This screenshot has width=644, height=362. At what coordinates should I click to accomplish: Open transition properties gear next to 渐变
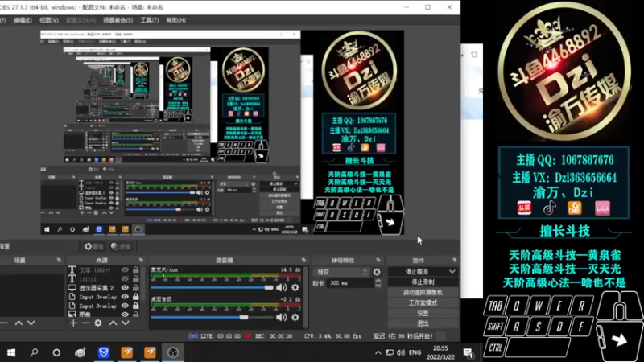(x=377, y=272)
